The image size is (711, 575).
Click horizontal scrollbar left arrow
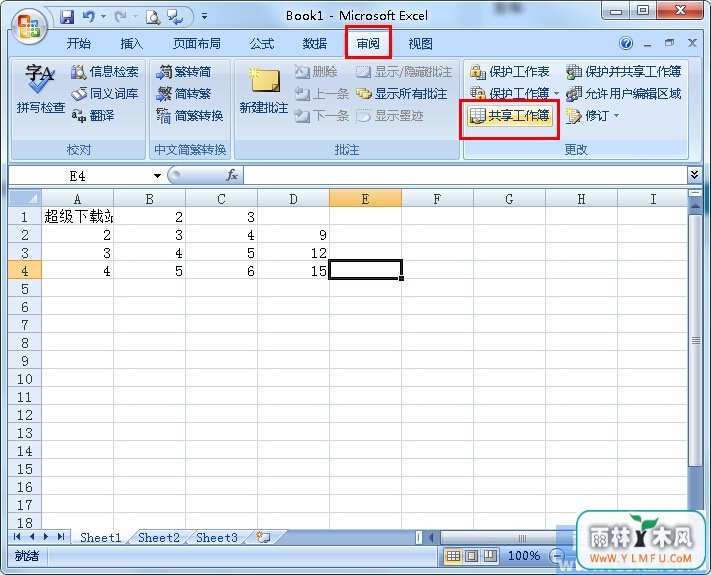[x=431, y=538]
